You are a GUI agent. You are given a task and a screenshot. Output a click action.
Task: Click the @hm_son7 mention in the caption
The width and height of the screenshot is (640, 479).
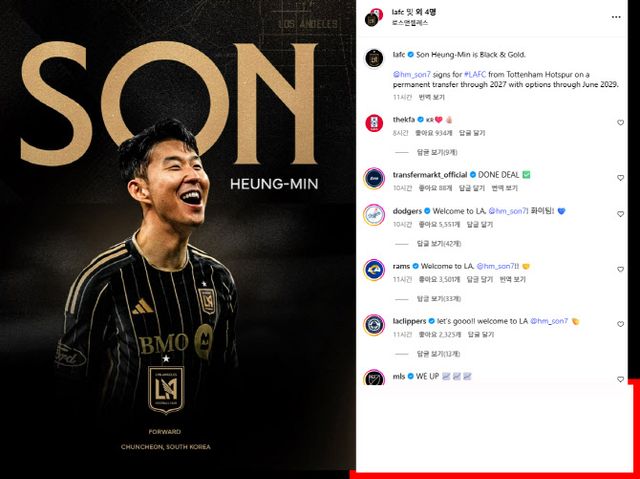tap(412, 75)
